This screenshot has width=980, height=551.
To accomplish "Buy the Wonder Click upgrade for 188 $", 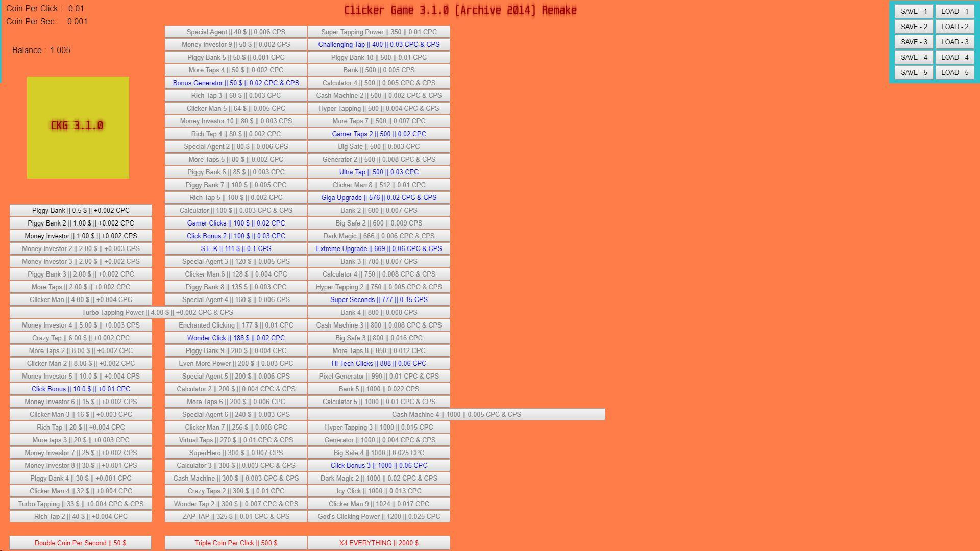I will (235, 338).
